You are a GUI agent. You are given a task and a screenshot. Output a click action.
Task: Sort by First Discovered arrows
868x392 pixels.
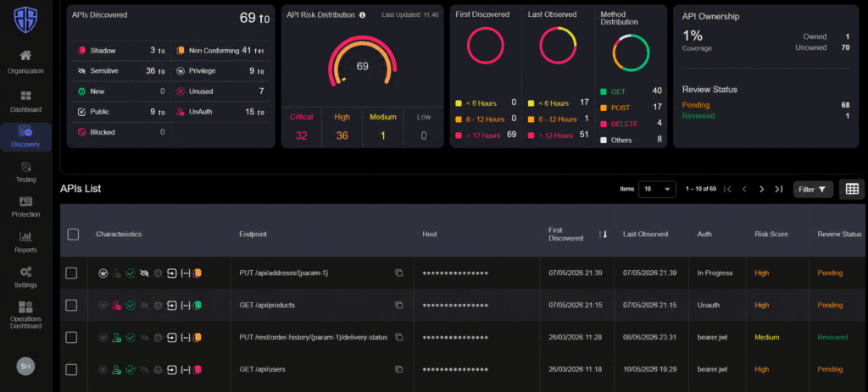coord(603,235)
